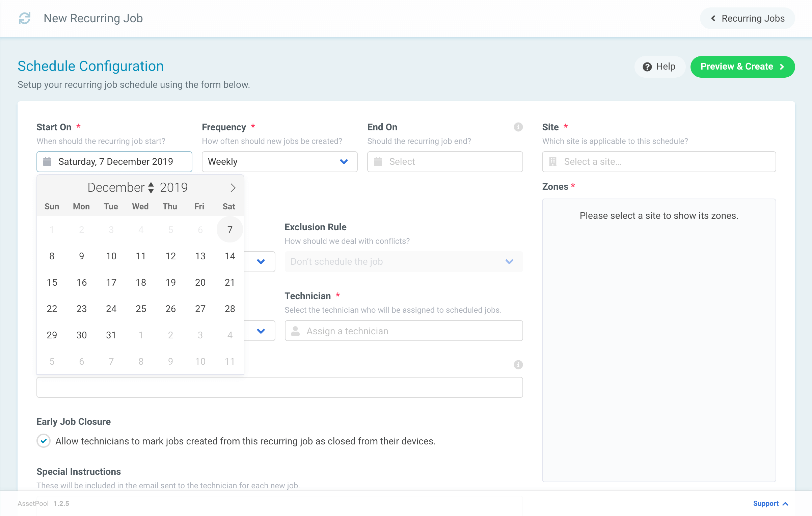812x516 pixels.
Task: Select December 12 in calendar
Action: 170,256
